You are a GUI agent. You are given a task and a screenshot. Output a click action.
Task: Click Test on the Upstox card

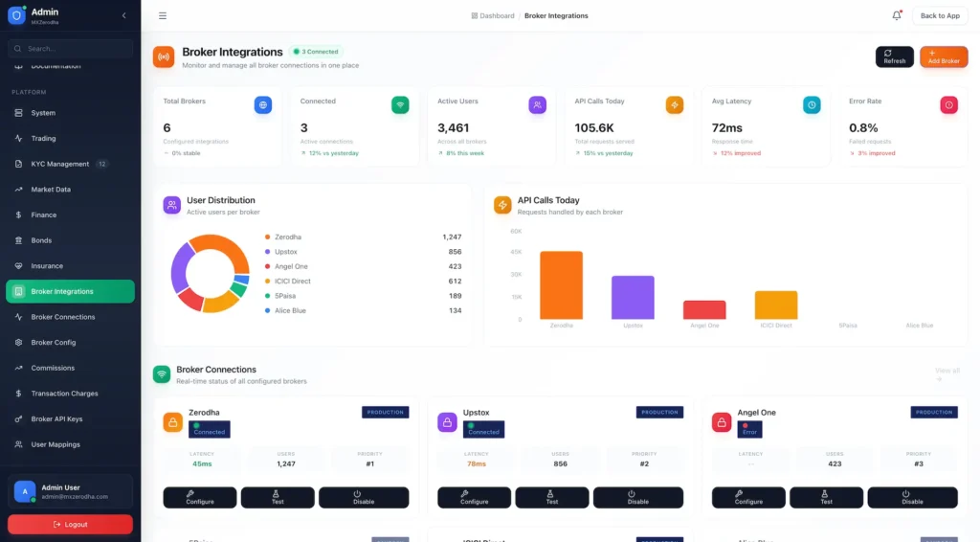point(552,498)
